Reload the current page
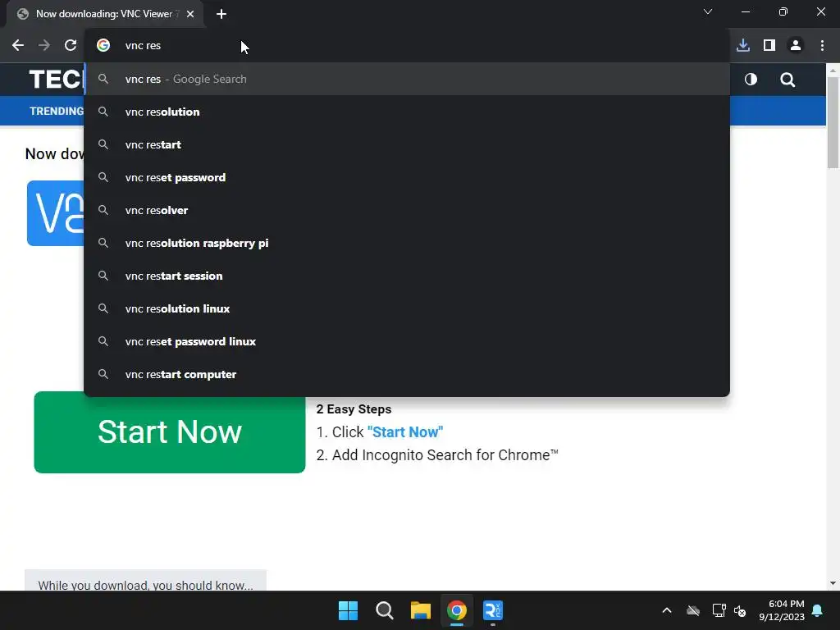Viewport: 840px width, 630px height. click(x=71, y=46)
